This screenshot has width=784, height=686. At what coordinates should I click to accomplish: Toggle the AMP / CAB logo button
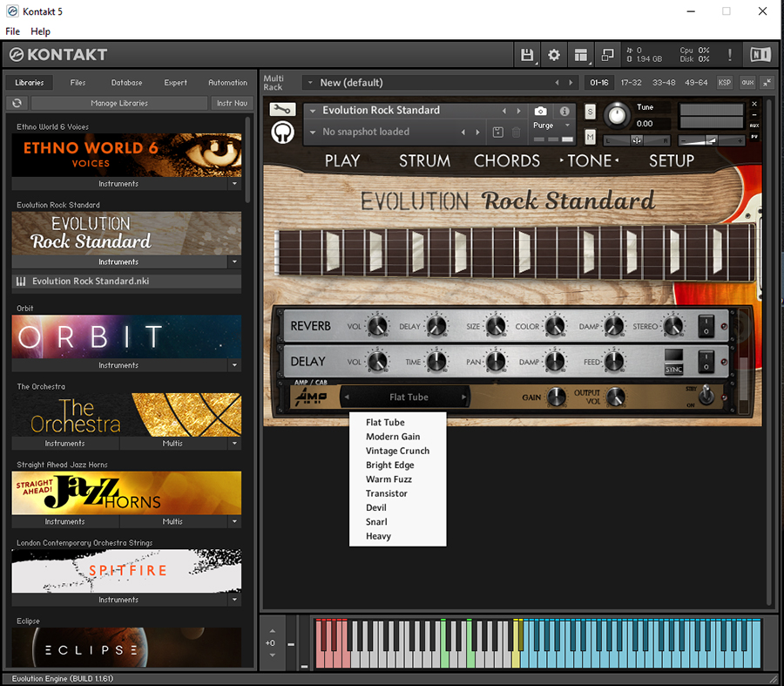click(311, 397)
